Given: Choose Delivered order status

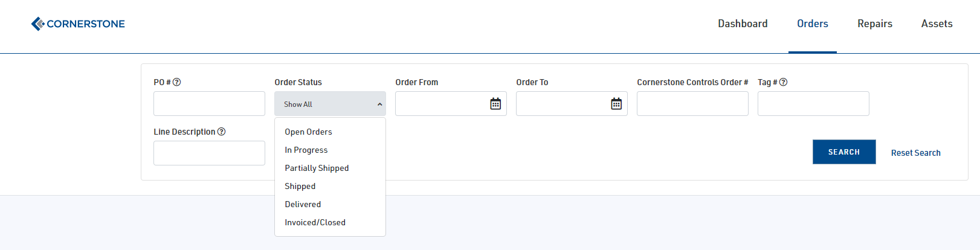Looking at the screenshot, I should click(x=303, y=204).
